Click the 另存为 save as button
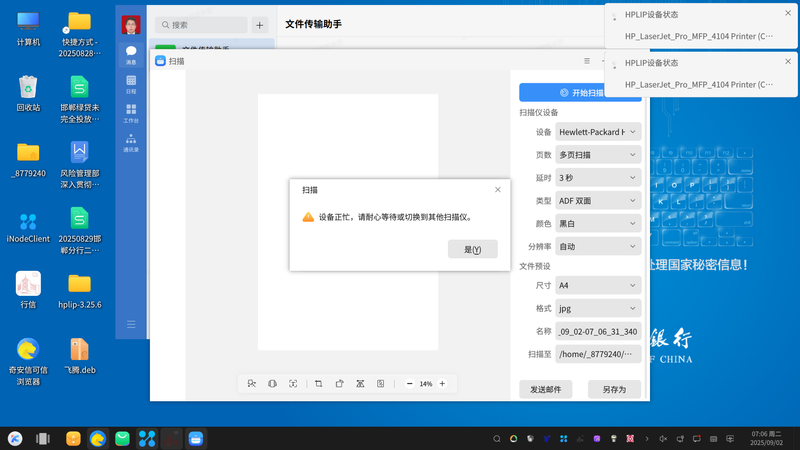 [614, 389]
